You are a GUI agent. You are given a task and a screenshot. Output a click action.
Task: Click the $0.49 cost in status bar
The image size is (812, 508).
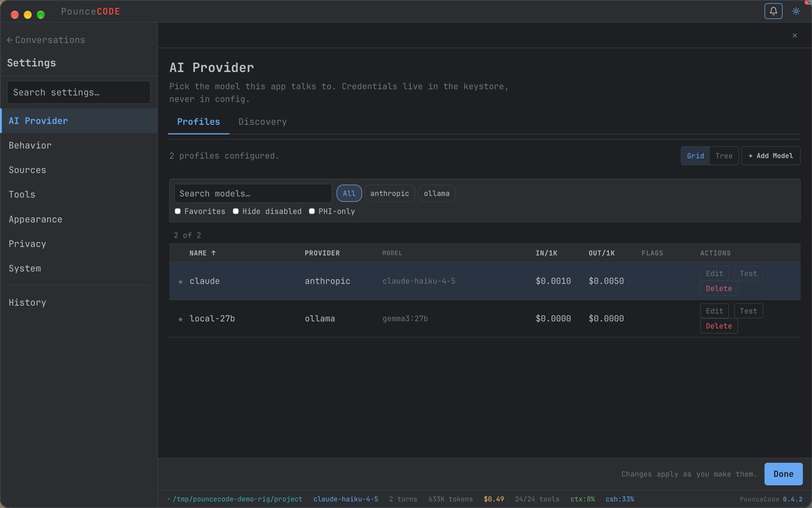(x=494, y=499)
